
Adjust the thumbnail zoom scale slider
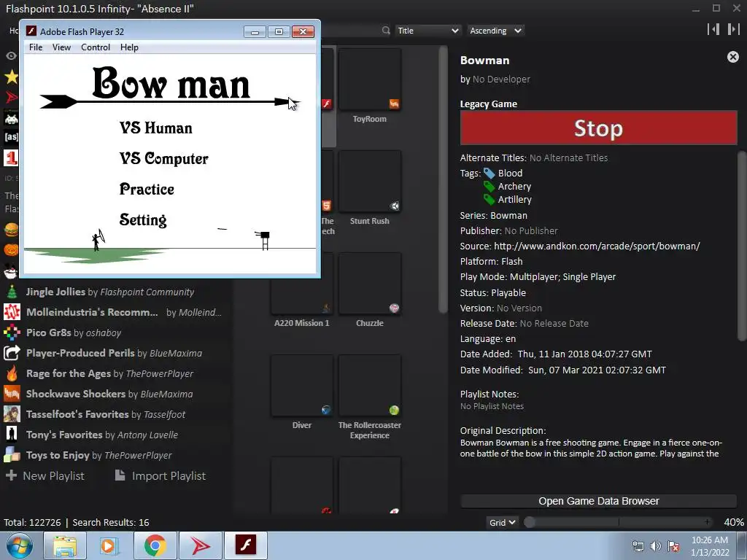619,522
